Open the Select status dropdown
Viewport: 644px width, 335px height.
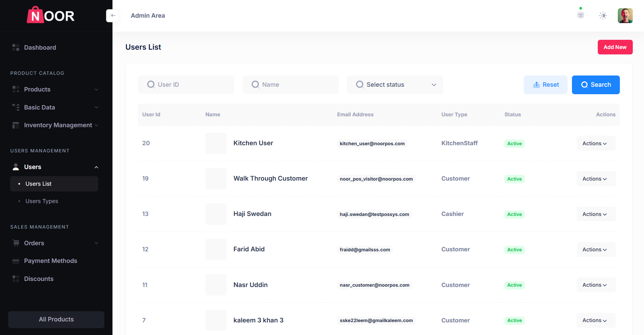(395, 85)
